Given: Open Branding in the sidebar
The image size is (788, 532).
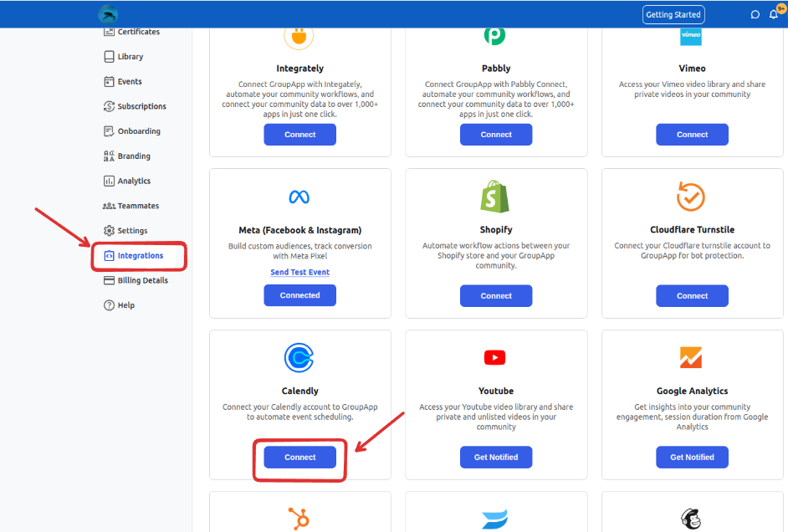Looking at the screenshot, I should pos(127,156).
